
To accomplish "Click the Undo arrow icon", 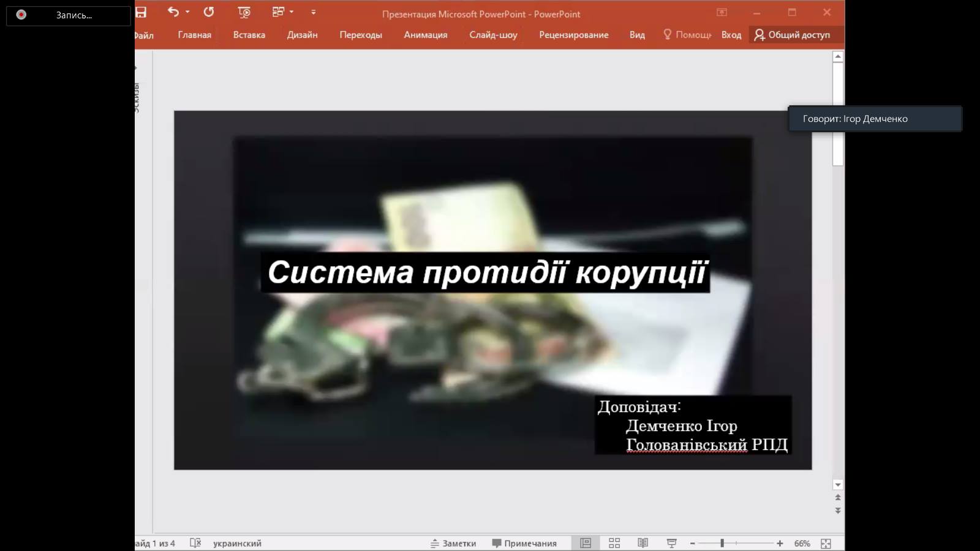I will pos(173,12).
